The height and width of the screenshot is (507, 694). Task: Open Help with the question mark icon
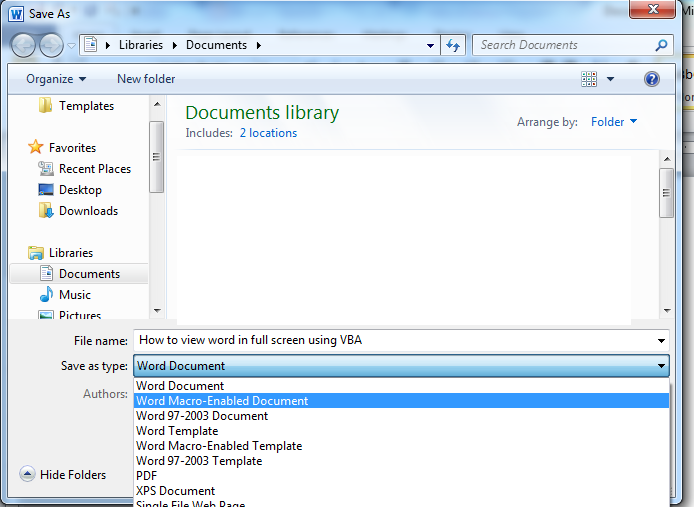(652, 79)
